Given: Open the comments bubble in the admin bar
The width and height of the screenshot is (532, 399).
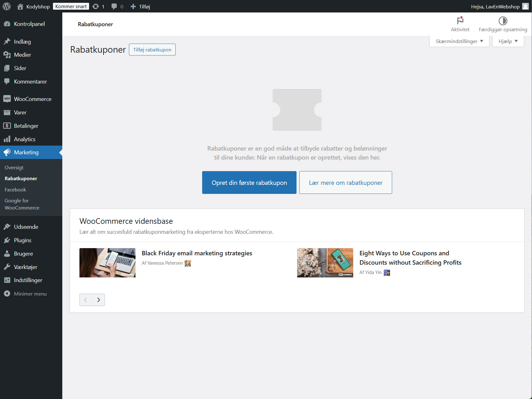Looking at the screenshot, I should [x=114, y=6].
